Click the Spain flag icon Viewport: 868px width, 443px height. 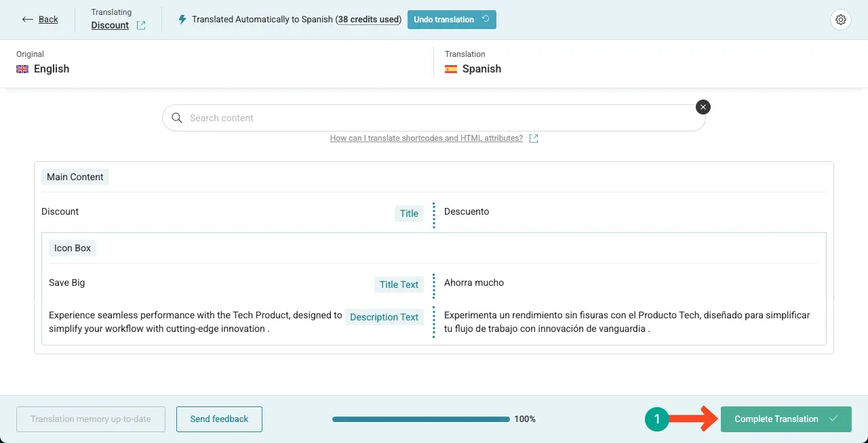pyautogui.click(x=451, y=69)
